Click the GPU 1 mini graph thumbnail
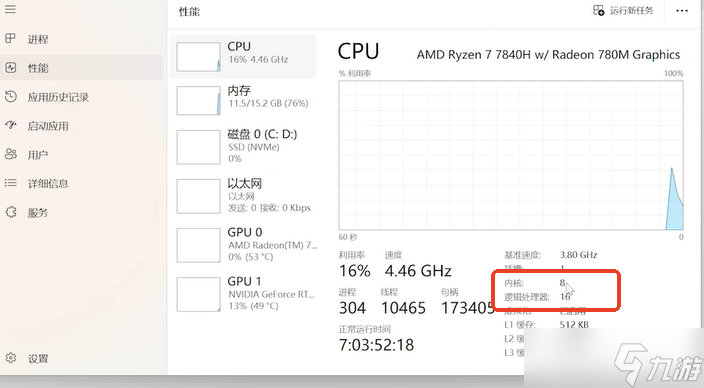The image size is (704, 388). 198,294
